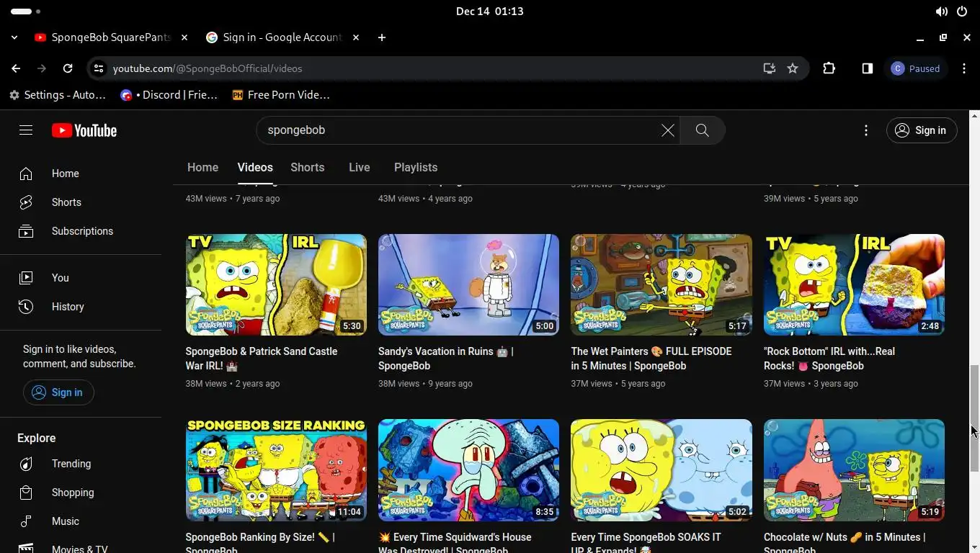
Task: Click the top-right Sign in button
Action: 922,130
